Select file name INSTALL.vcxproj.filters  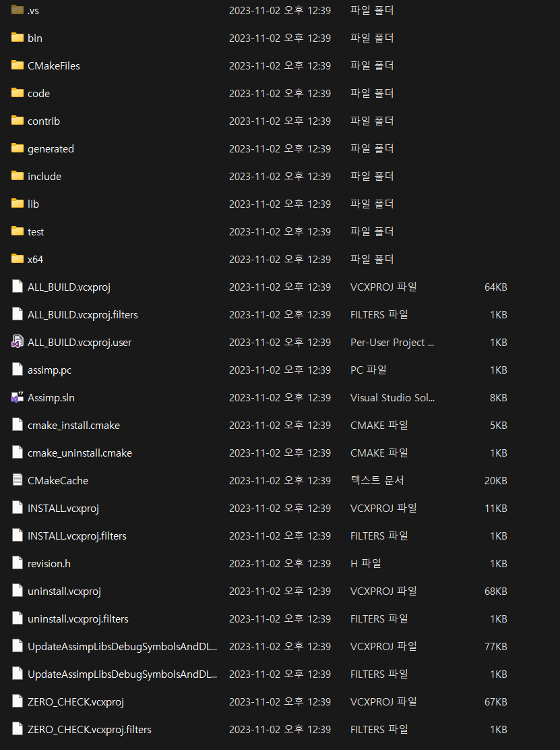coord(77,536)
